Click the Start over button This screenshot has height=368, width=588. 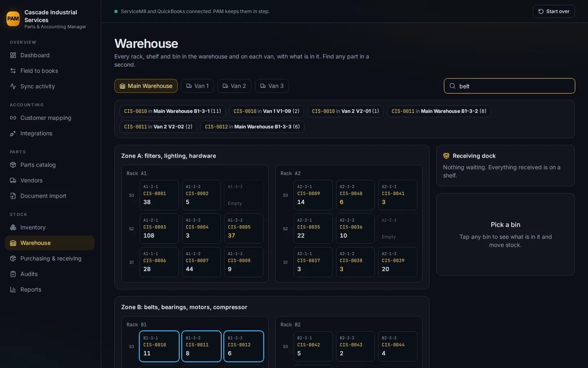(554, 11)
